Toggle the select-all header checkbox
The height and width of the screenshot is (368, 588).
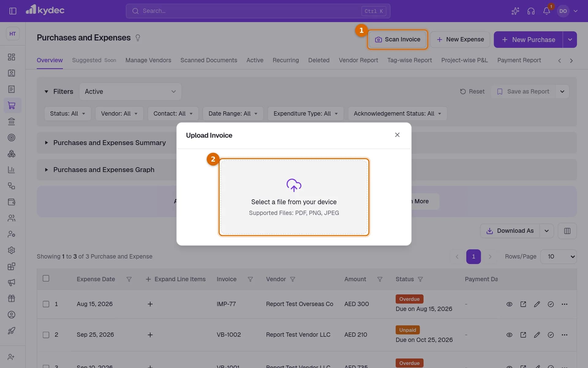click(x=46, y=278)
